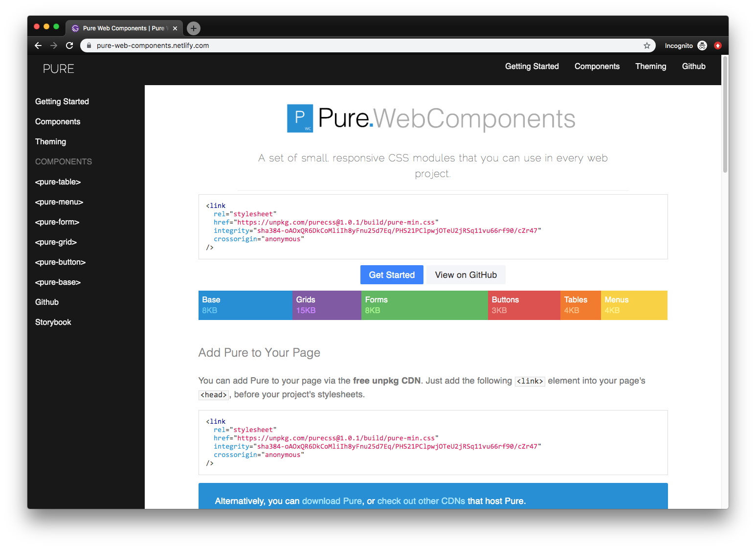The image size is (756, 548).
Task: Toggle the bookmark star in the address bar
Action: [647, 45]
